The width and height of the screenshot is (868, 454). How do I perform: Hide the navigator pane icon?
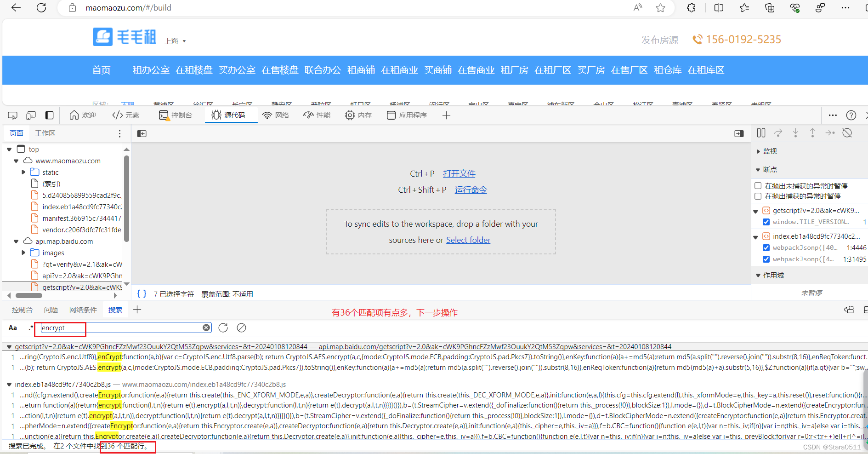142,133
